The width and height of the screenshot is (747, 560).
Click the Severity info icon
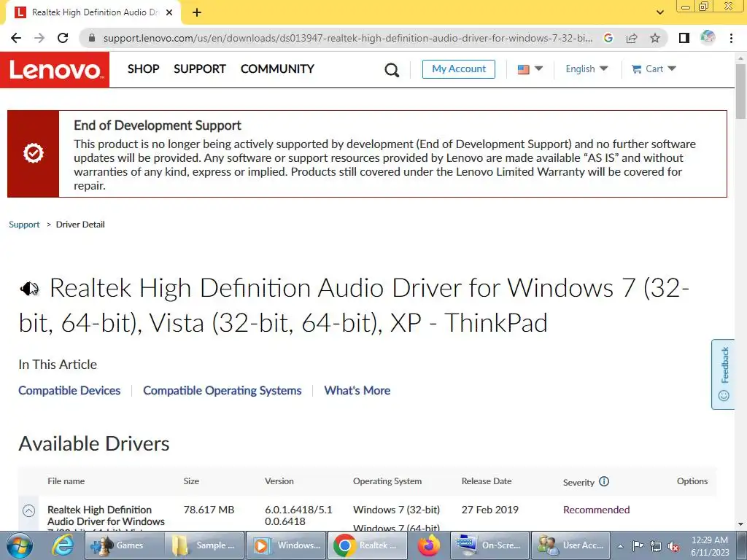click(604, 481)
